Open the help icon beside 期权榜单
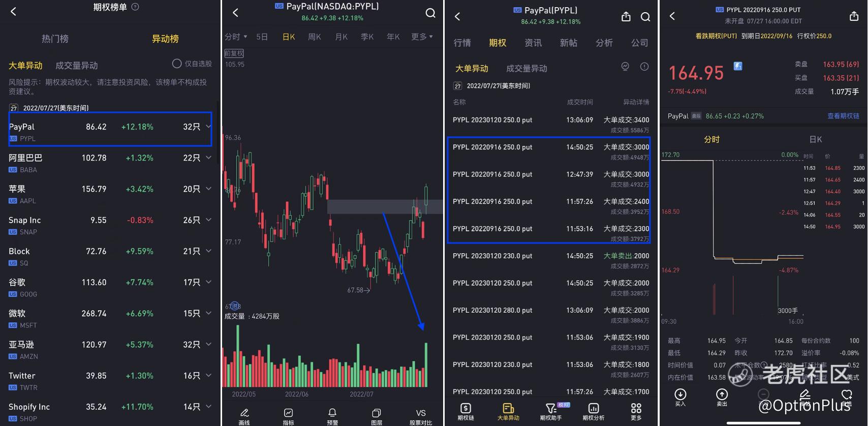Screen dimensions: 868x426 135,7
